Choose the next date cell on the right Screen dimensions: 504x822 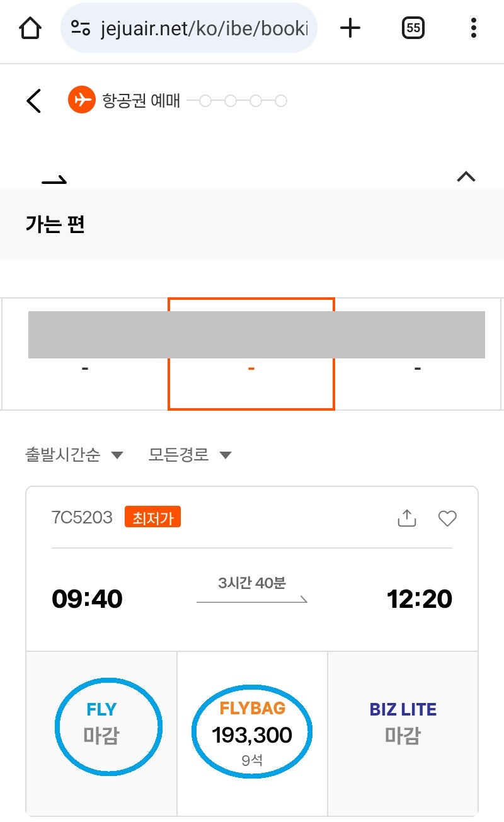pos(418,354)
